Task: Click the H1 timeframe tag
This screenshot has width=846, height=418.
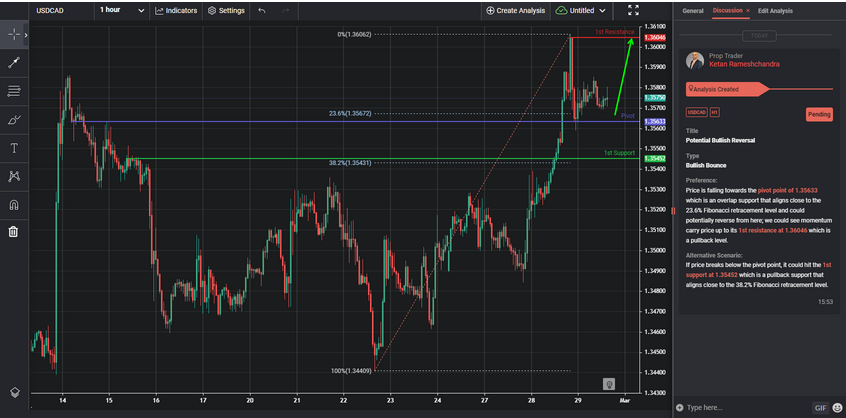Action: (x=714, y=112)
